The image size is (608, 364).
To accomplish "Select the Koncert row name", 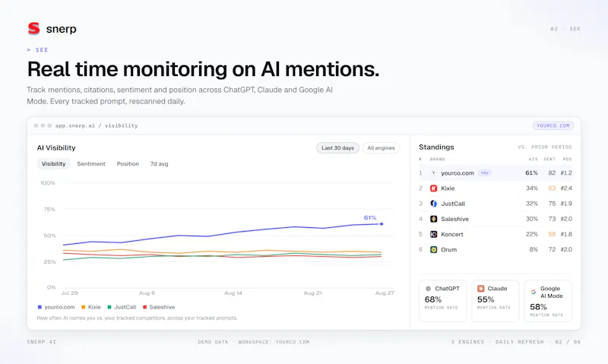I will tap(452, 234).
